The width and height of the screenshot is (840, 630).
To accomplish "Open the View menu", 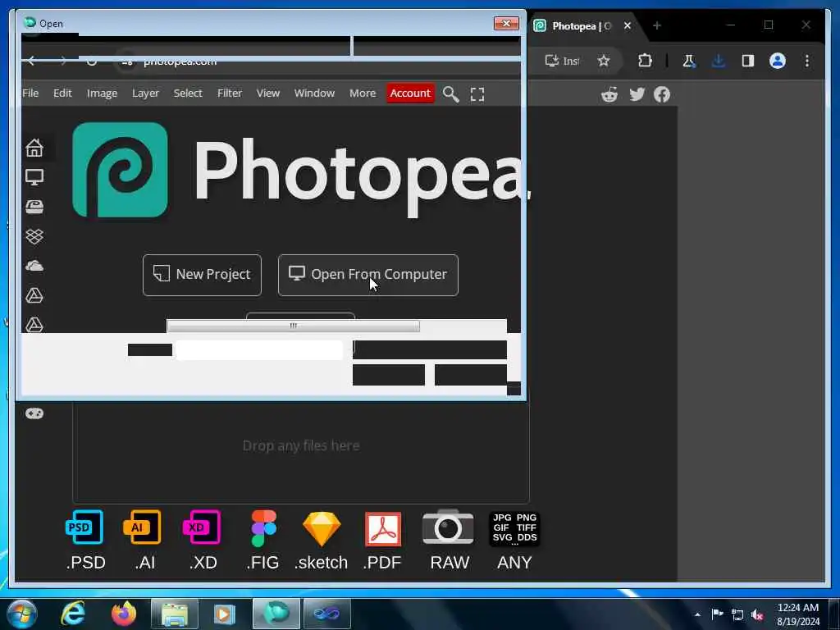I will click(268, 94).
